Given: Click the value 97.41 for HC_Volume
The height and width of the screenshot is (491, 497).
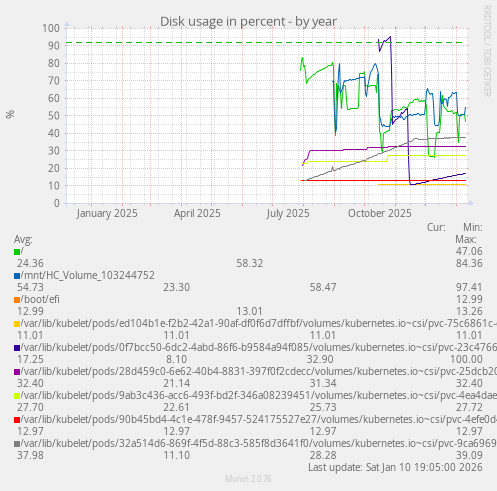Looking at the screenshot, I should 469,287.
